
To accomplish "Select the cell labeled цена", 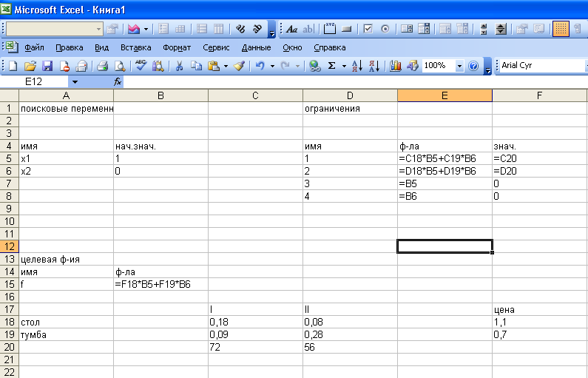I will click(540, 309).
